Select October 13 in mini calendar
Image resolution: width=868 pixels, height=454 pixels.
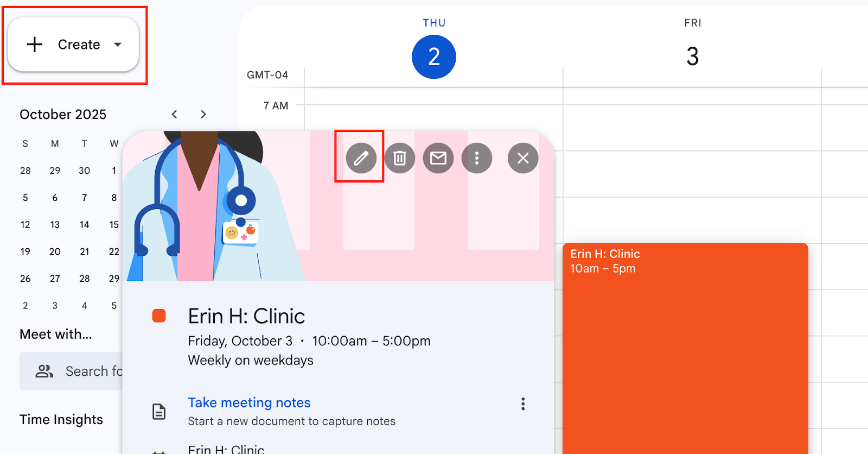pyautogui.click(x=55, y=225)
